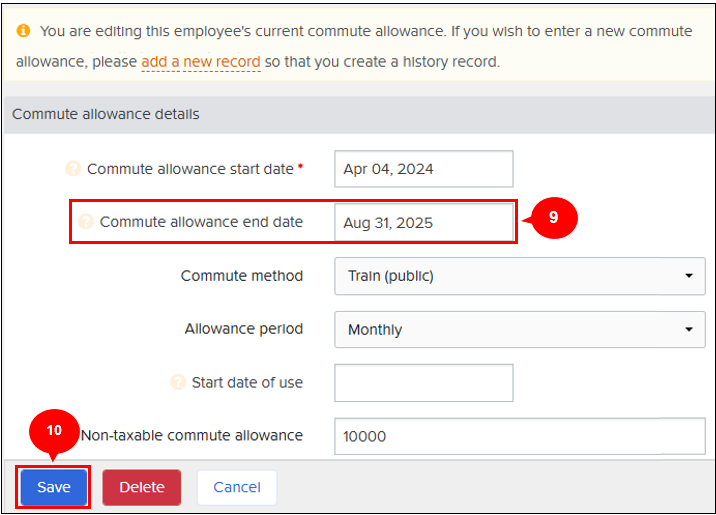This screenshot has height=515, width=716.
Task: Click the Non-taxable commute allowance field
Action: coord(520,436)
